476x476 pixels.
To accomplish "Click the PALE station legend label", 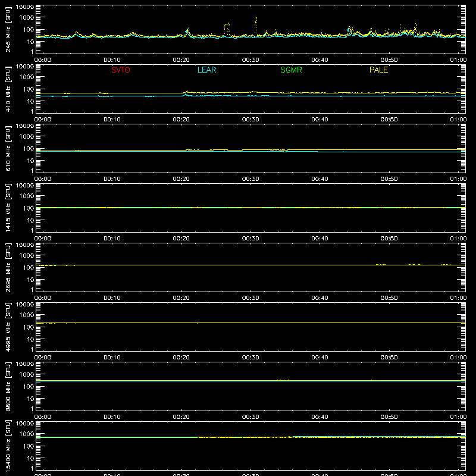I will point(378,70).
